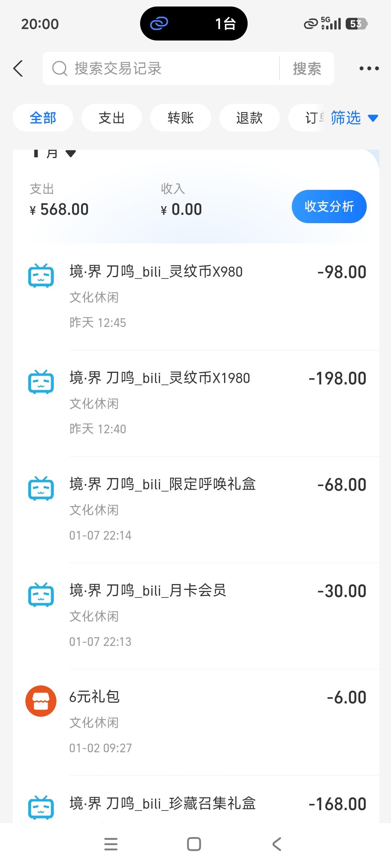
Task: Tap the magnifier icon in search box
Action: coord(60,68)
